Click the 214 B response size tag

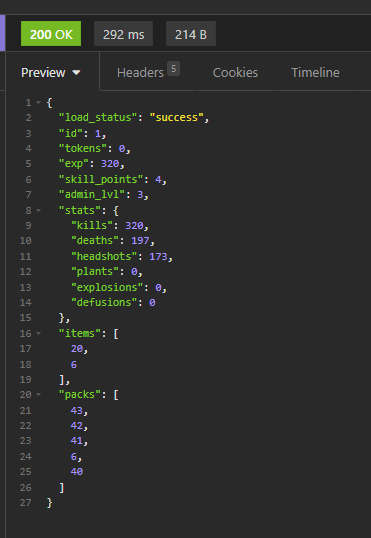tap(191, 34)
